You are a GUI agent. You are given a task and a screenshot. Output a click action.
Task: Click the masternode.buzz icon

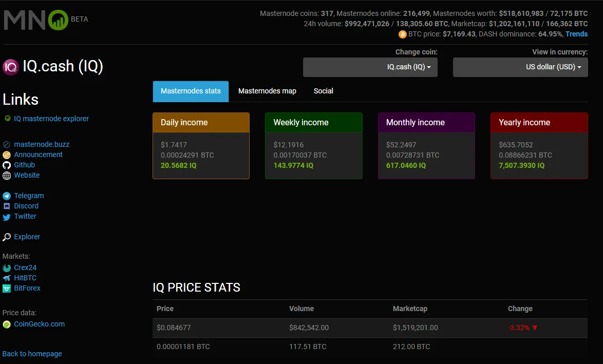[x=7, y=145]
